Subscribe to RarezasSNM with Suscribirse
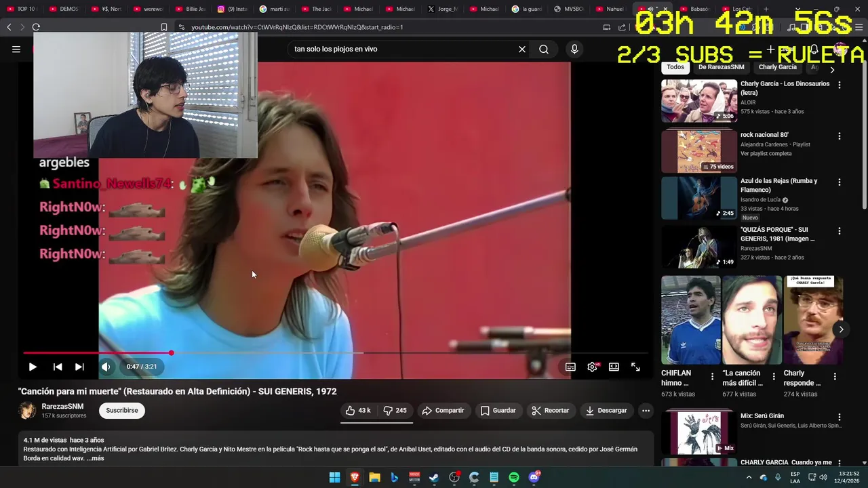 (x=122, y=410)
